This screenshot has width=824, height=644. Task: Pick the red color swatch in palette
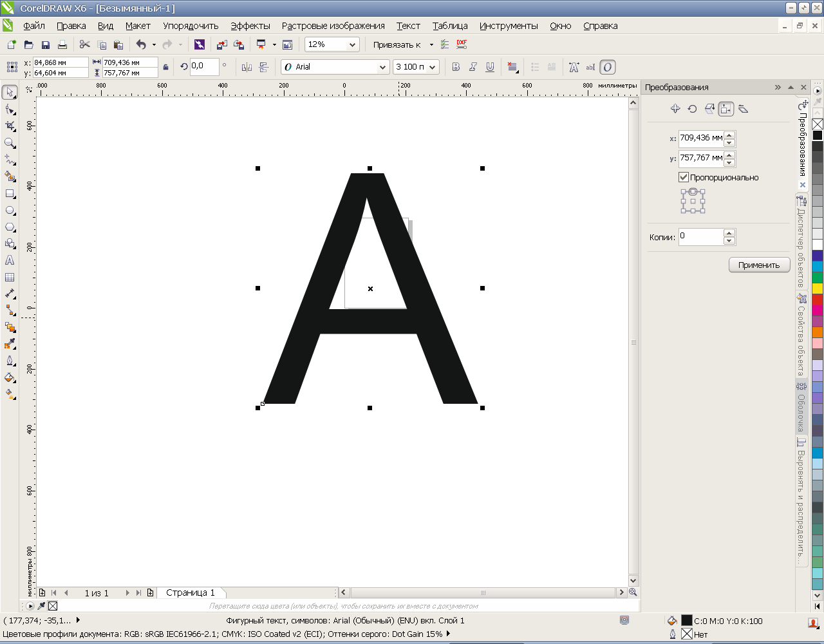click(x=818, y=299)
